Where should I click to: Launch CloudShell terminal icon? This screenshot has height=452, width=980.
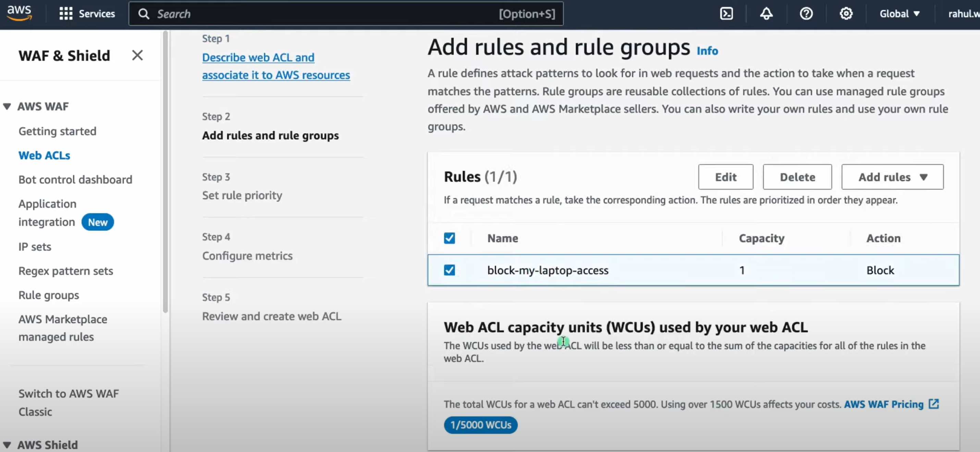click(x=726, y=14)
